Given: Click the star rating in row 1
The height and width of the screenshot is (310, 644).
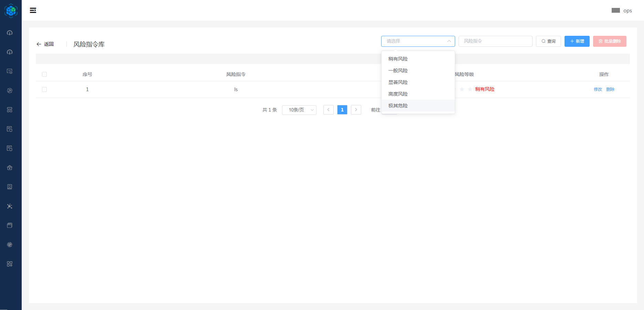Looking at the screenshot, I should coord(462,89).
